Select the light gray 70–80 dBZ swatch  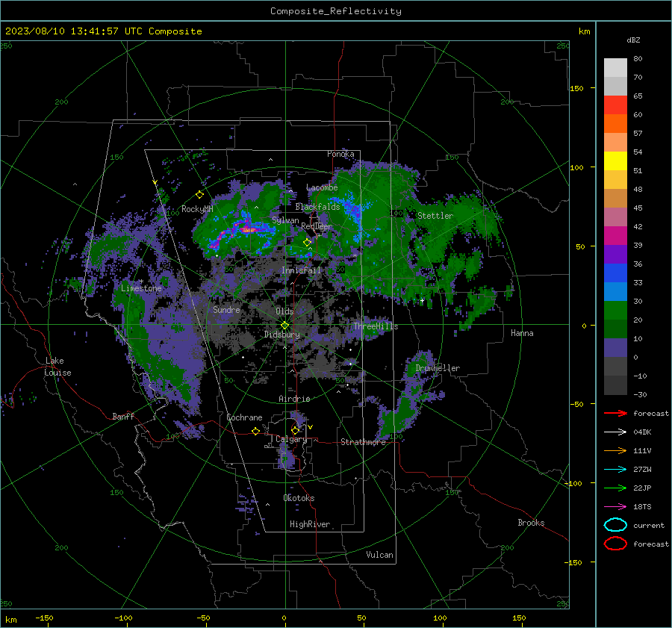(615, 67)
